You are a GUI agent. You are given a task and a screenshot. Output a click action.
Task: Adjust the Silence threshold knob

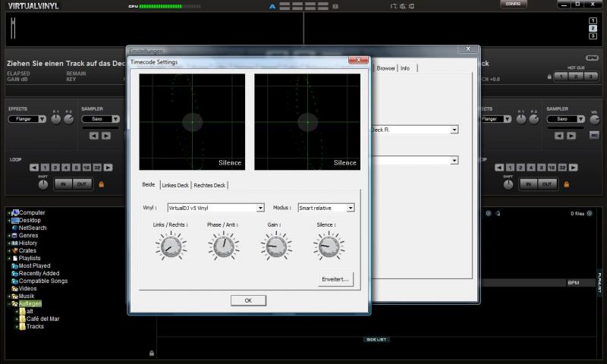click(x=329, y=246)
